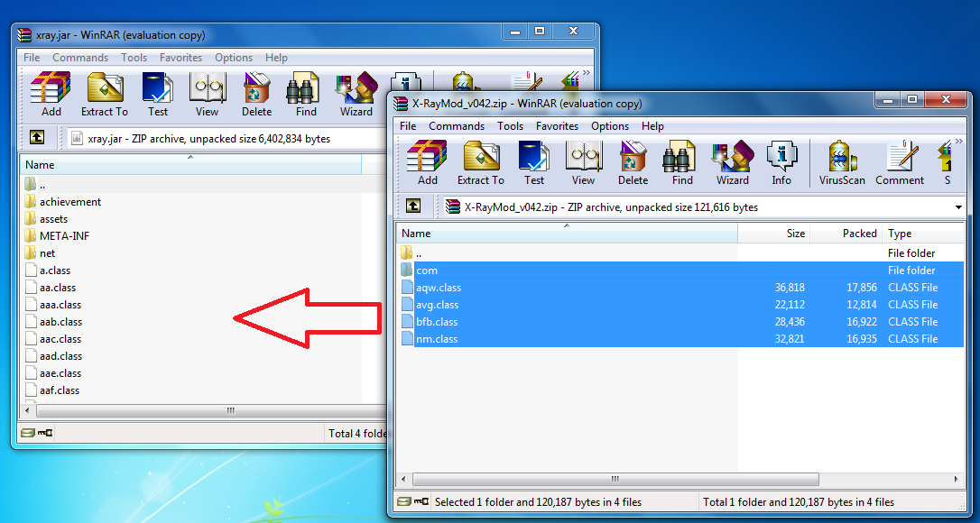The height and width of the screenshot is (523, 980).
Task: Open File menu in X-RayMod_v042.zip window
Action: click(x=408, y=126)
